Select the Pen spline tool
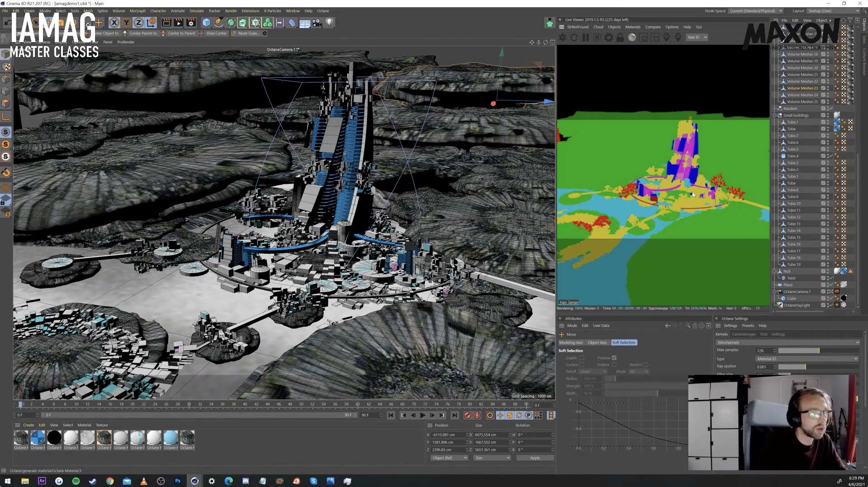 (x=219, y=22)
